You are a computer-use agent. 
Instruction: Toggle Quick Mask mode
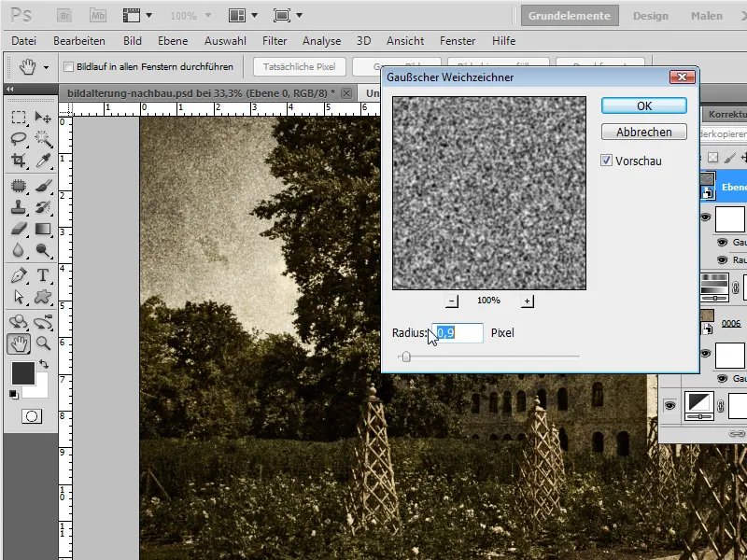tap(32, 416)
